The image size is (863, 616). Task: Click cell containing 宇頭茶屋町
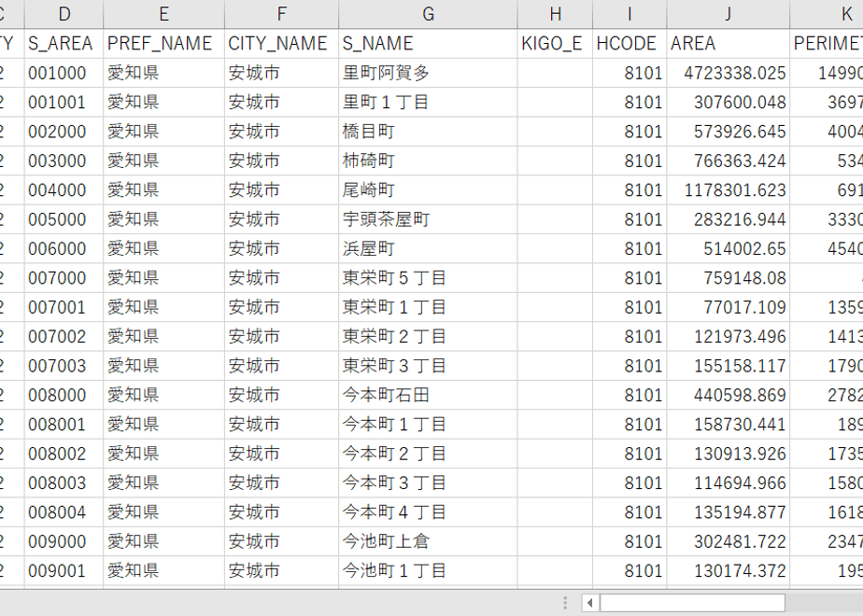pos(428,219)
